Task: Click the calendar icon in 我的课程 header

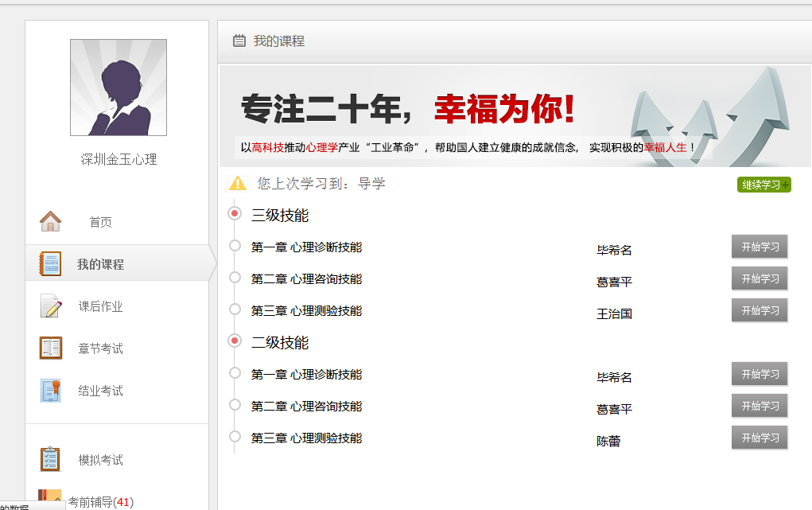Action: tap(239, 41)
